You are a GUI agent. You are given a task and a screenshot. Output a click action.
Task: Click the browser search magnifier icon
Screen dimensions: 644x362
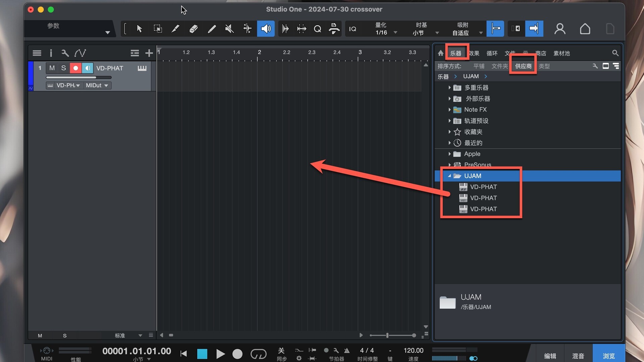click(615, 53)
